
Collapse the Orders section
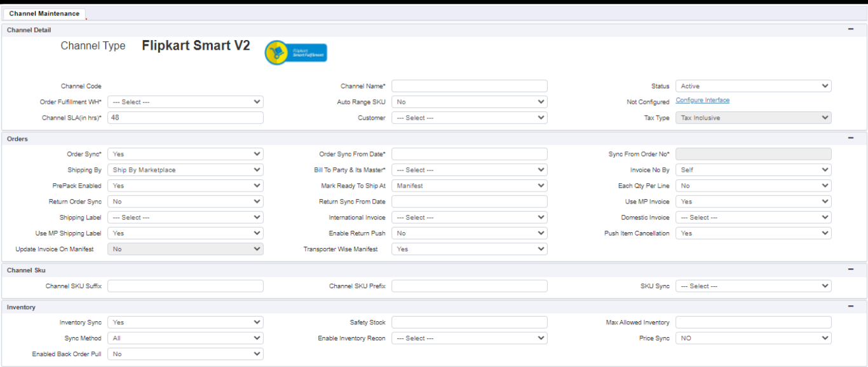pos(851,138)
